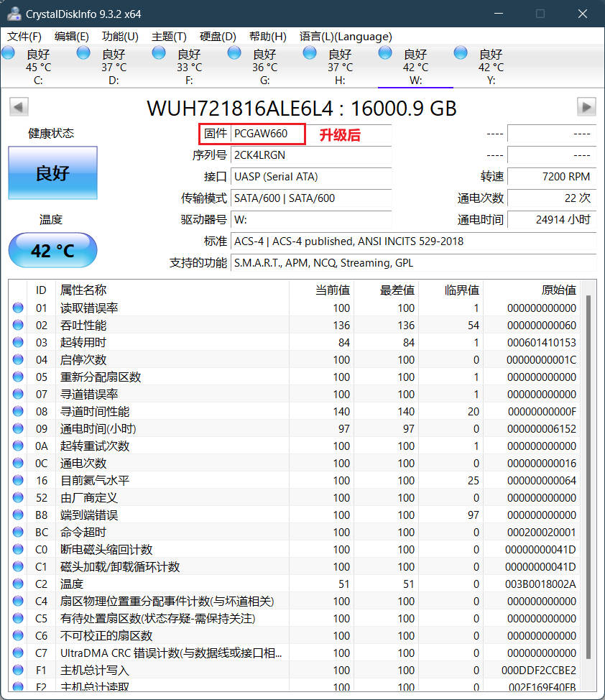The width and height of the screenshot is (605, 700).
Task: Select the 不可校正的扇区数 attribute row name
Action: [x=106, y=636]
